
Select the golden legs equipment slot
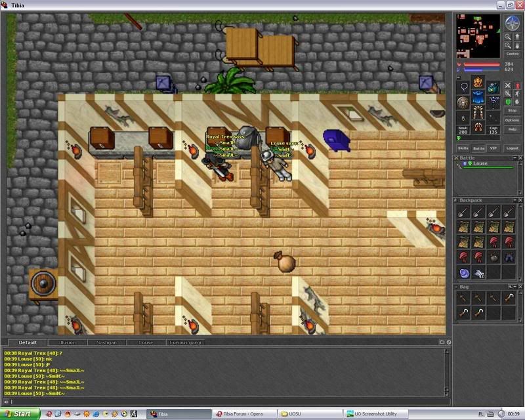pyautogui.click(x=478, y=112)
